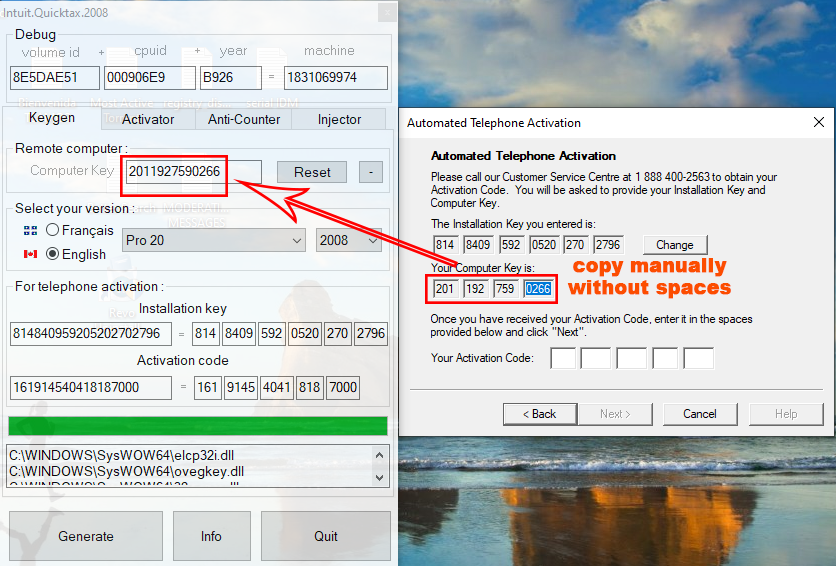Click activation code segment 161

point(207,387)
